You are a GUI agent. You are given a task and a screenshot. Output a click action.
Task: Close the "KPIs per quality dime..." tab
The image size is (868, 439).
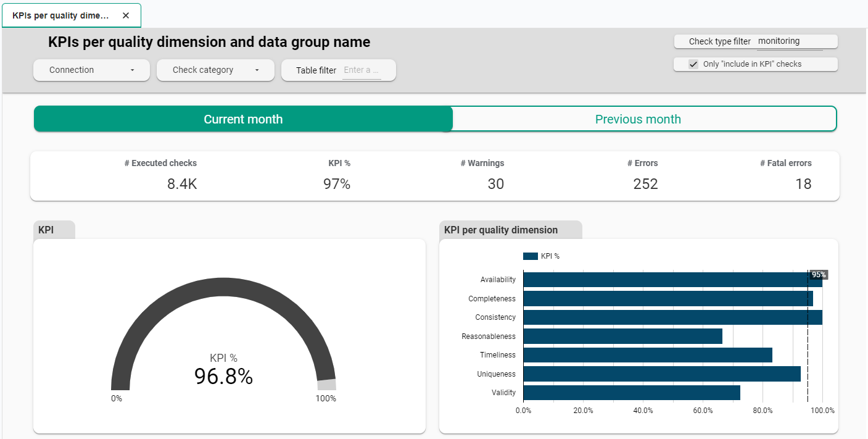click(126, 15)
